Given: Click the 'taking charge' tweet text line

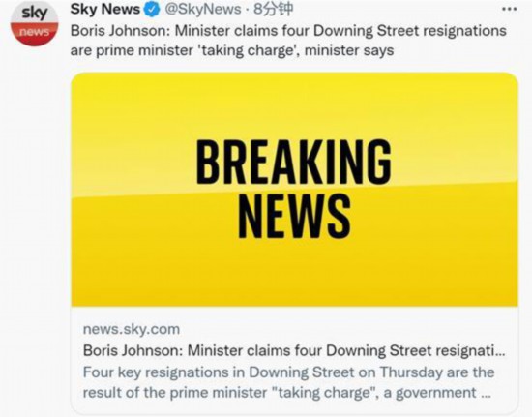Looking at the screenshot, I should coord(232,50).
